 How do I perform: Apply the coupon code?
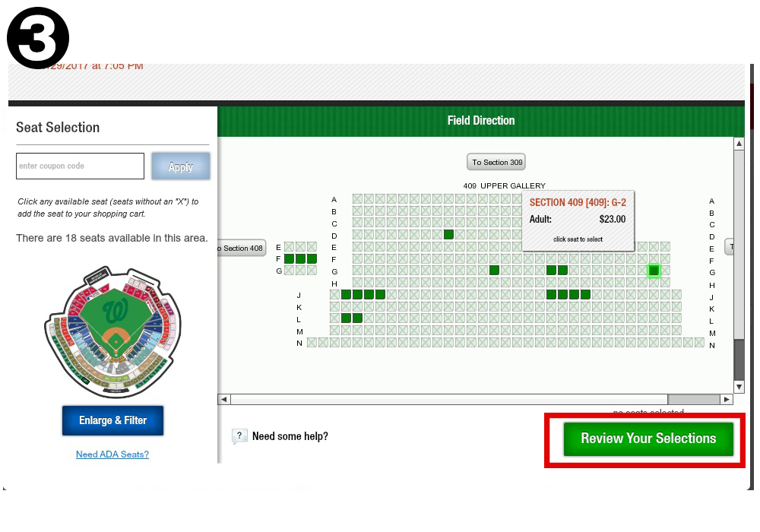180,166
